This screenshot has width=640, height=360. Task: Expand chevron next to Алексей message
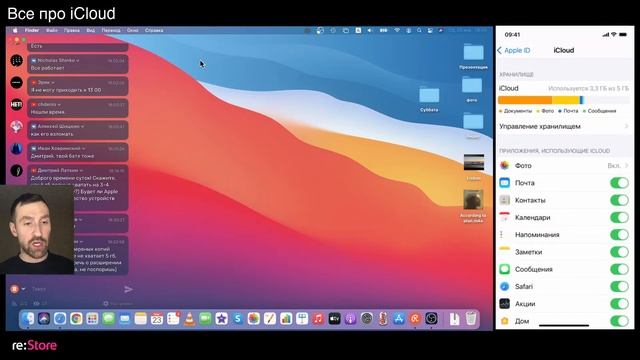(x=82, y=127)
